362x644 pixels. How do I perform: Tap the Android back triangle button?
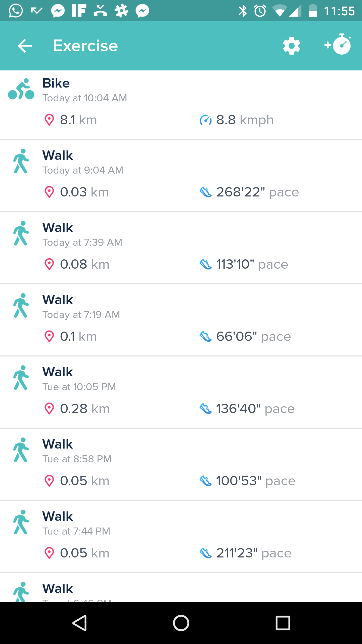click(79, 623)
